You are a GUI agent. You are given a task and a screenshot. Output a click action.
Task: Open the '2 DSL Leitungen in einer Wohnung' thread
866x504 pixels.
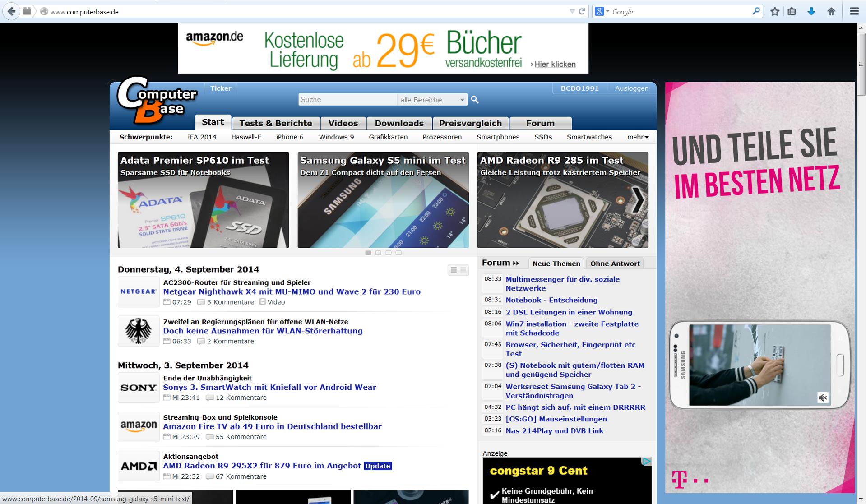[x=569, y=312]
